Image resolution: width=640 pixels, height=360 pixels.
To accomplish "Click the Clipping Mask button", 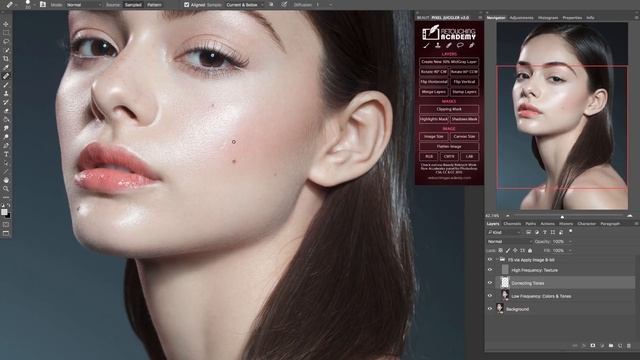I will point(449,109).
